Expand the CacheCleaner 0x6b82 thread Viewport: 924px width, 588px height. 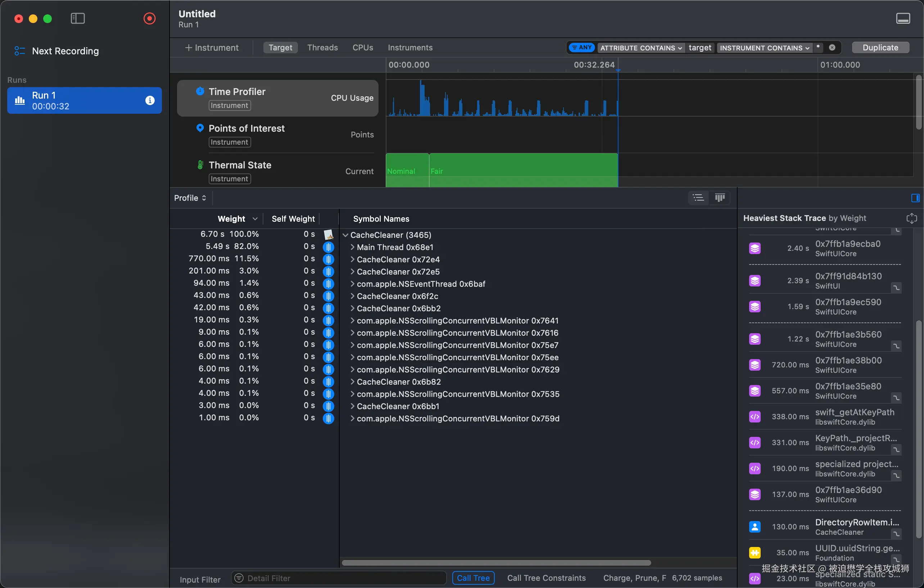coord(352,382)
